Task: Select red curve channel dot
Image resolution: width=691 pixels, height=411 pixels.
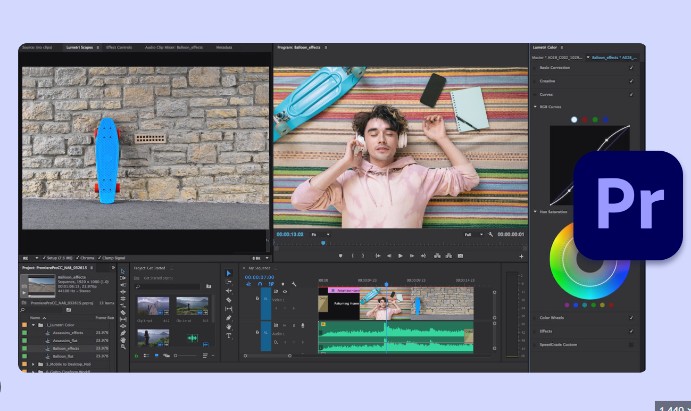Action: pyautogui.click(x=584, y=119)
